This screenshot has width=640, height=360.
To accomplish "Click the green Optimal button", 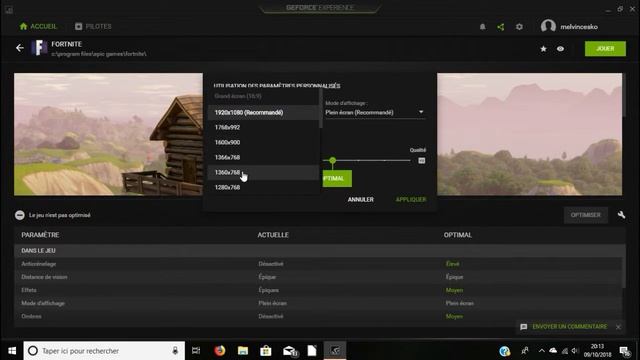I will click(x=337, y=178).
